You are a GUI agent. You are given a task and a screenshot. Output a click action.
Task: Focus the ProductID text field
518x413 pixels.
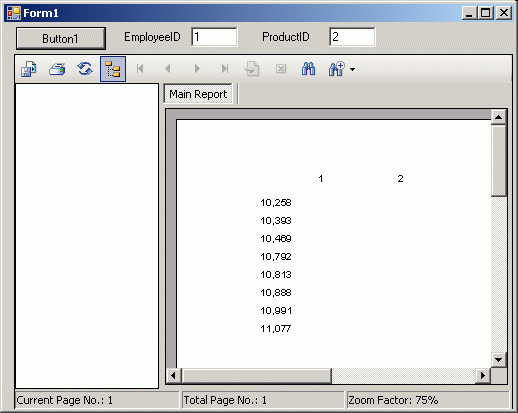tap(352, 37)
